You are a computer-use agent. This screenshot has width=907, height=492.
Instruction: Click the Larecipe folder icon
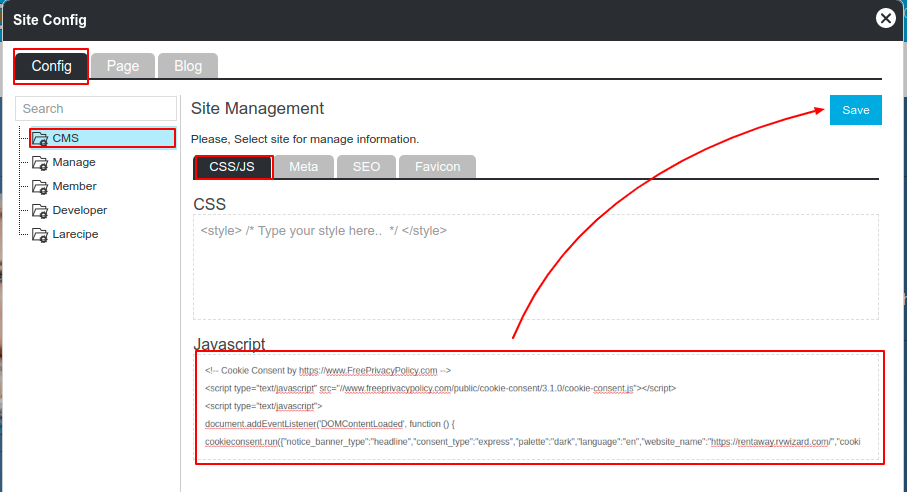point(40,235)
